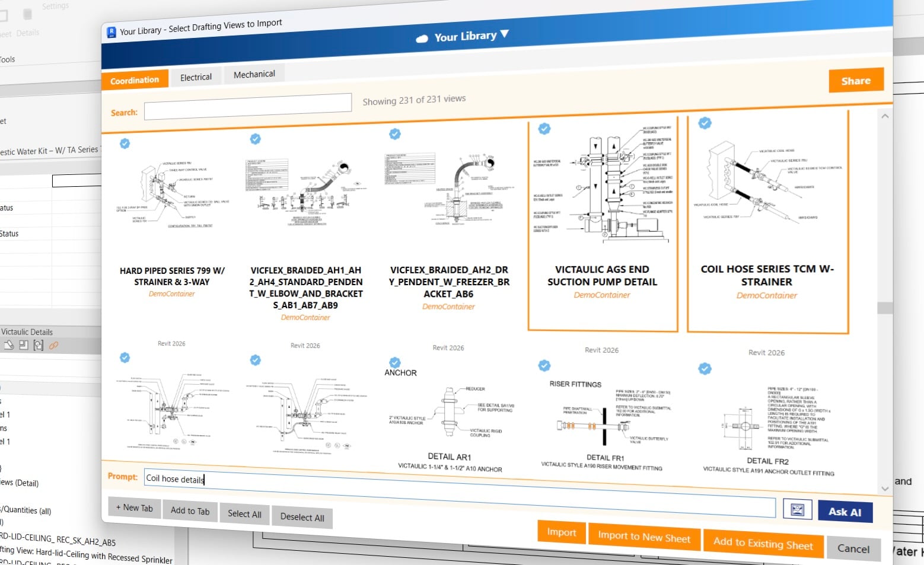The width and height of the screenshot is (924, 565).
Task: Click the image attach icon next to Ask AI
Action: click(797, 509)
